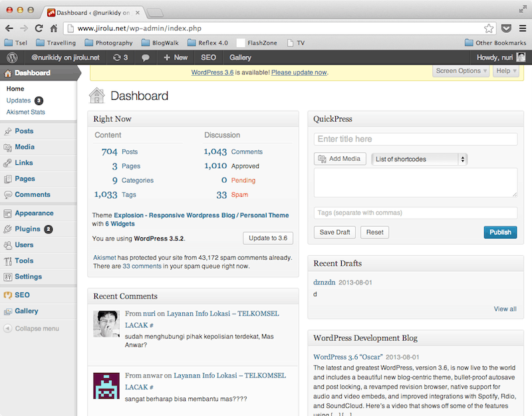
Task: Click the Pocket extension icon
Action: 506,29
